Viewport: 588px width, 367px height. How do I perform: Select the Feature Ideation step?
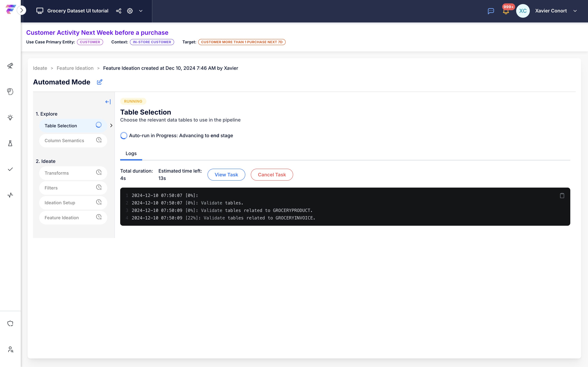pyautogui.click(x=73, y=218)
